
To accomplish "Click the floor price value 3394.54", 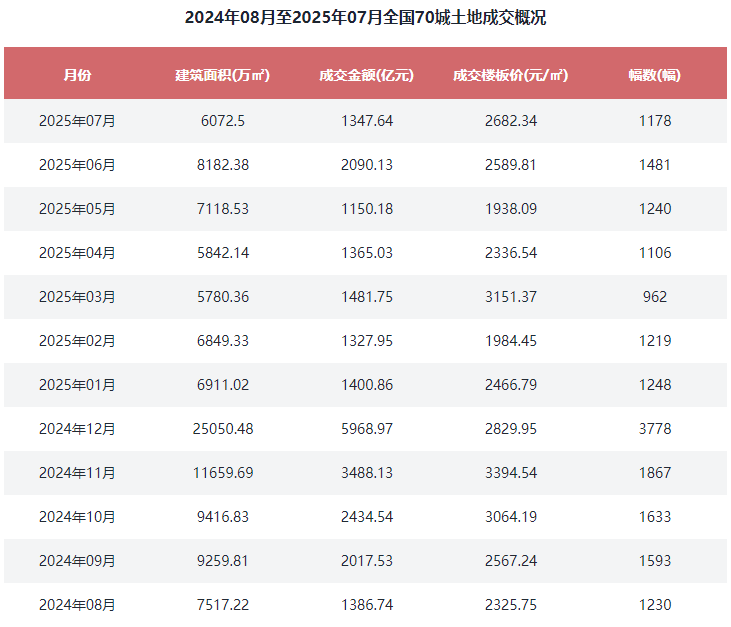I will click(511, 473).
